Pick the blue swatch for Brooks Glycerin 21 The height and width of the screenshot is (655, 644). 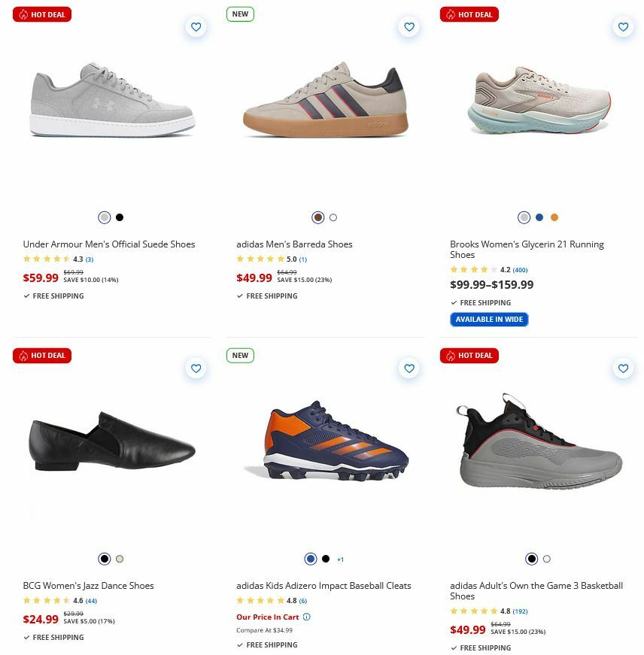539,217
